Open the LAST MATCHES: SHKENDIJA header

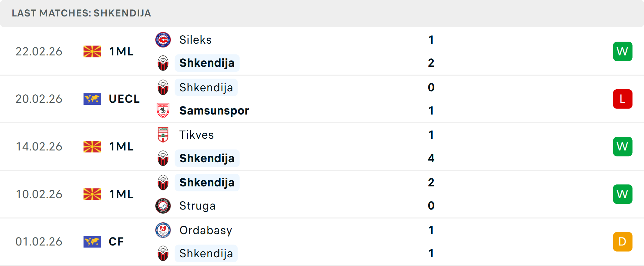click(81, 13)
